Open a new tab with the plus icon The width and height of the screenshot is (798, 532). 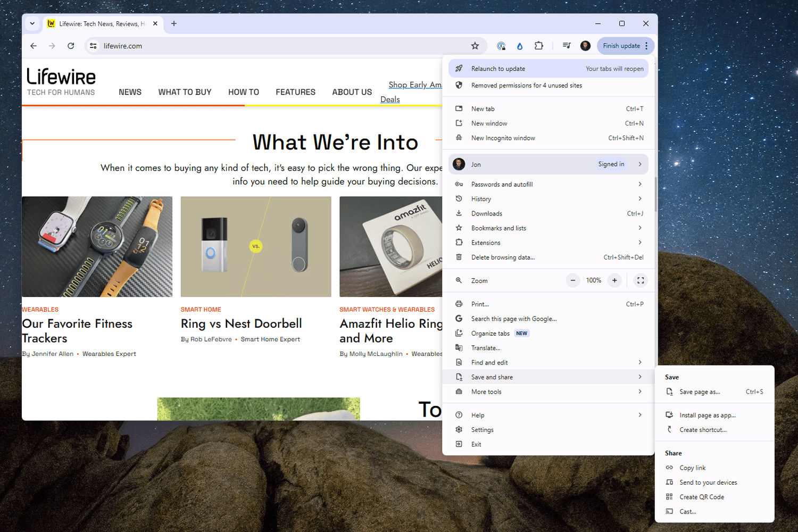point(174,23)
